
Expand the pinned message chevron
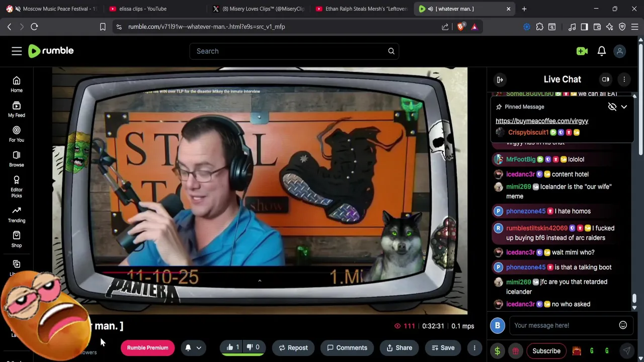(624, 107)
